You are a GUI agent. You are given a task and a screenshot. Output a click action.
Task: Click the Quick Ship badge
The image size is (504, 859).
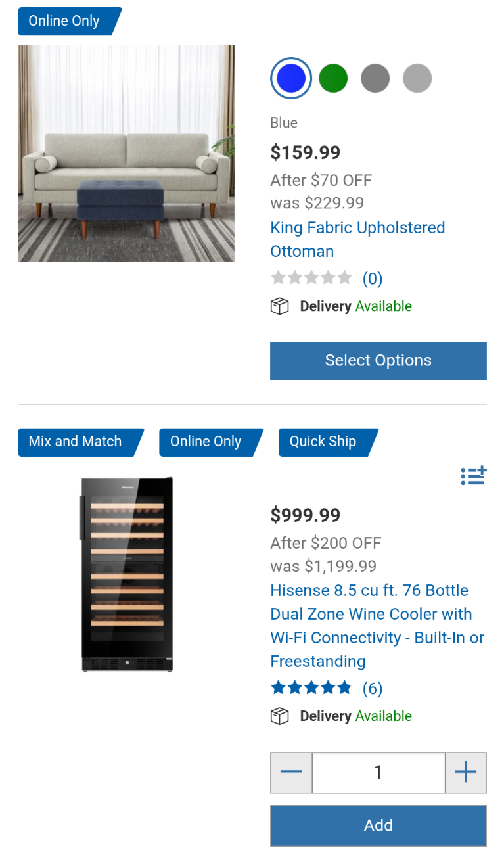point(323,442)
